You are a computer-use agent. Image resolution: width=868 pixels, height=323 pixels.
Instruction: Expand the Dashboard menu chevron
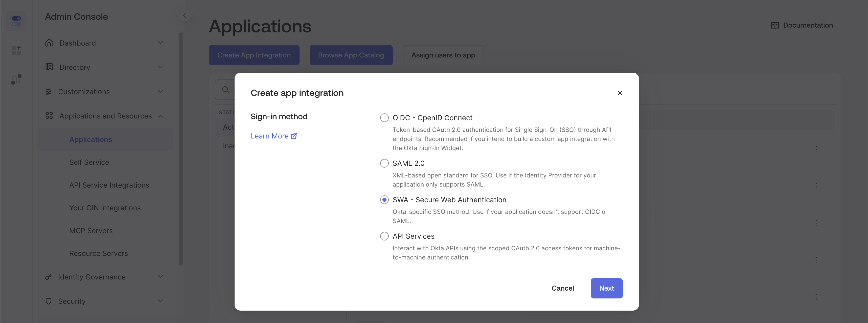(x=161, y=43)
